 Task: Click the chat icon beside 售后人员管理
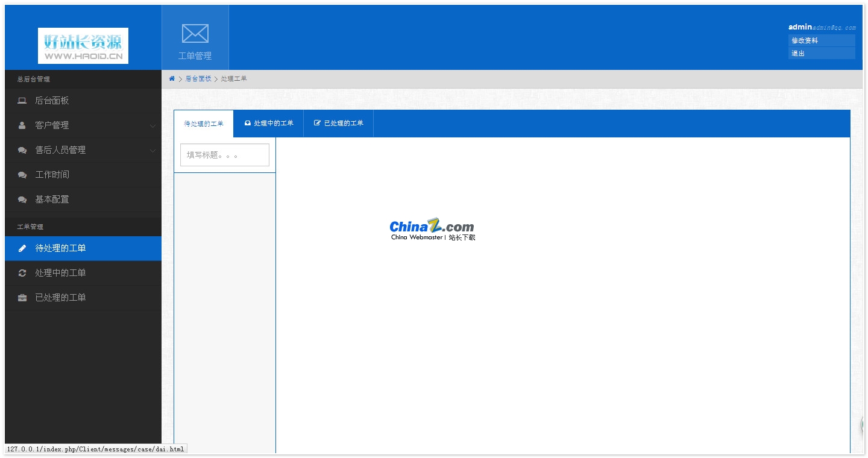pyautogui.click(x=22, y=150)
